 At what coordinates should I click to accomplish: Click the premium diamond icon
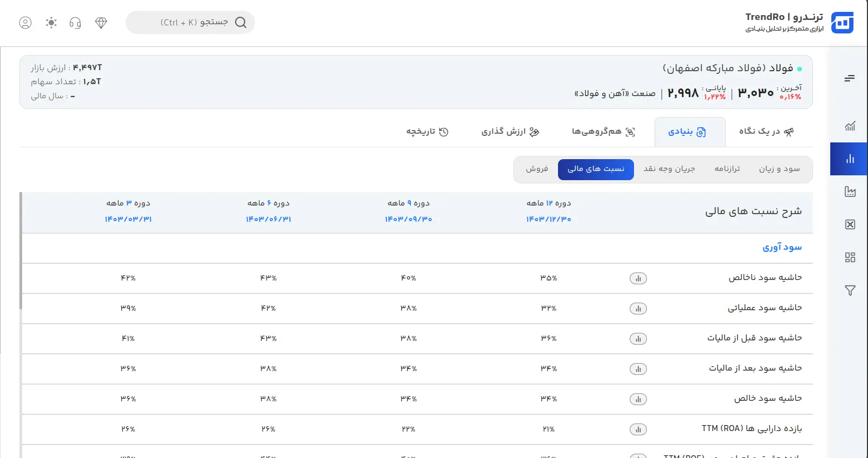point(101,23)
